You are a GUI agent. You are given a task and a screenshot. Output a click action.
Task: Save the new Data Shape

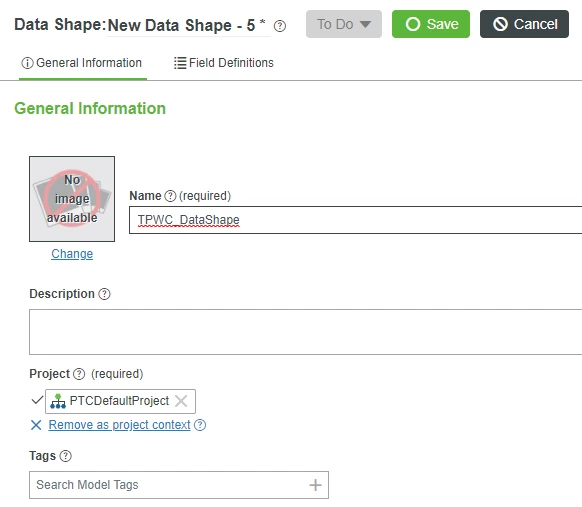click(x=431, y=24)
